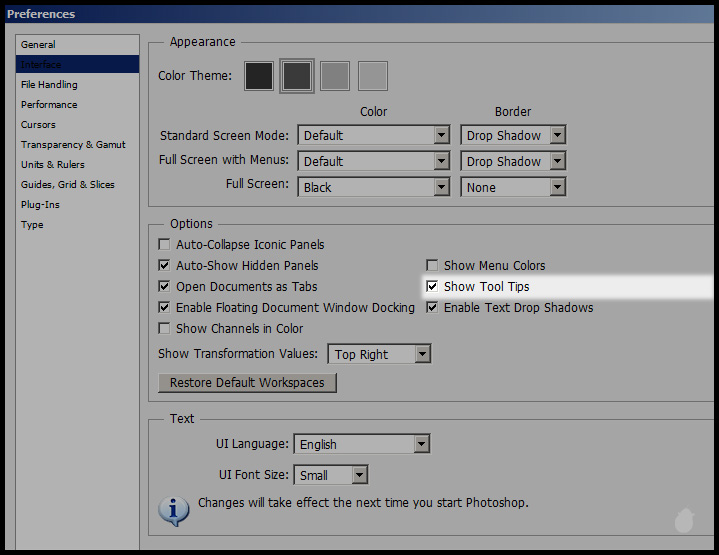The height and width of the screenshot is (555, 719).
Task: Click the info icon beside restart notice
Action: coord(174,509)
